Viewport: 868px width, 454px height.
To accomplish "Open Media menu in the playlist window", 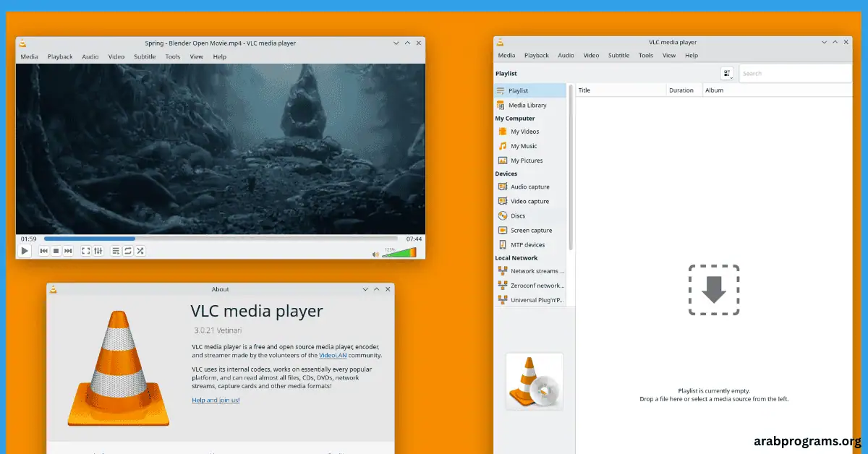I will point(506,55).
